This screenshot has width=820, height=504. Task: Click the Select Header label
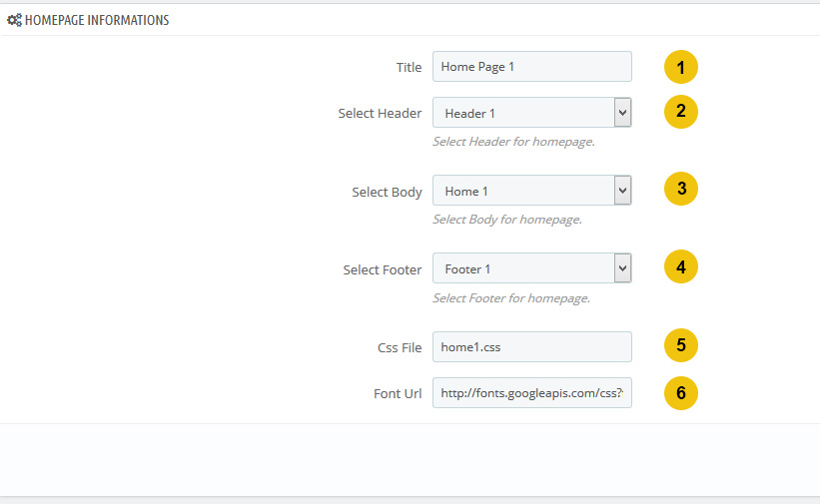tap(380, 114)
